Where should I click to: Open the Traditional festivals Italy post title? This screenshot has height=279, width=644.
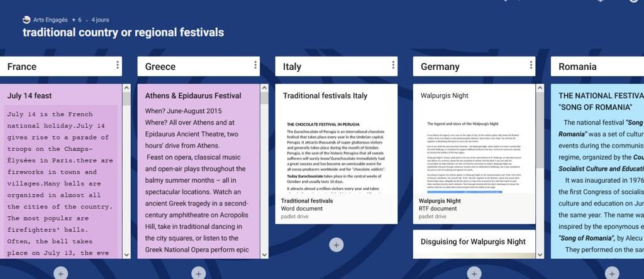[325, 96]
